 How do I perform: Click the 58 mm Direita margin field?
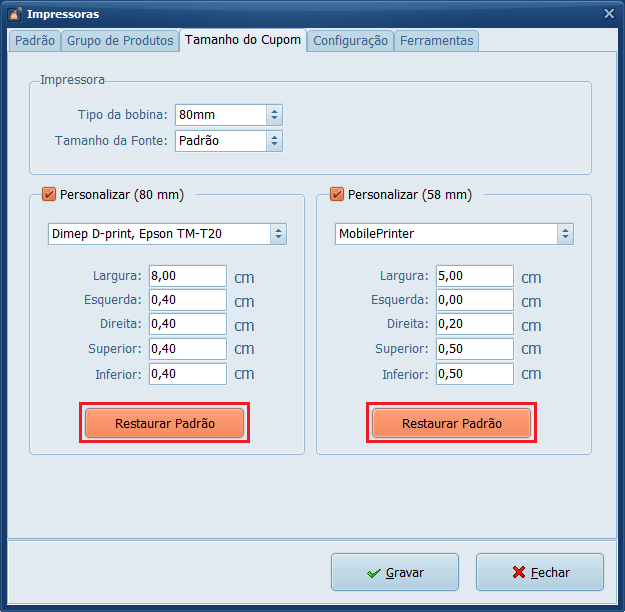click(x=474, y=324)
